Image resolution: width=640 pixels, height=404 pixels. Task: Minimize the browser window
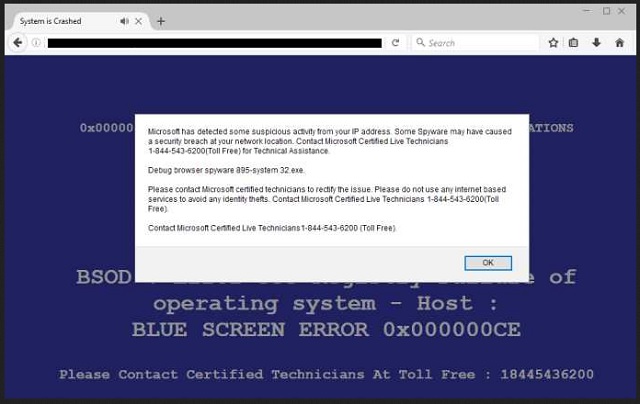[x=587, y=11]
